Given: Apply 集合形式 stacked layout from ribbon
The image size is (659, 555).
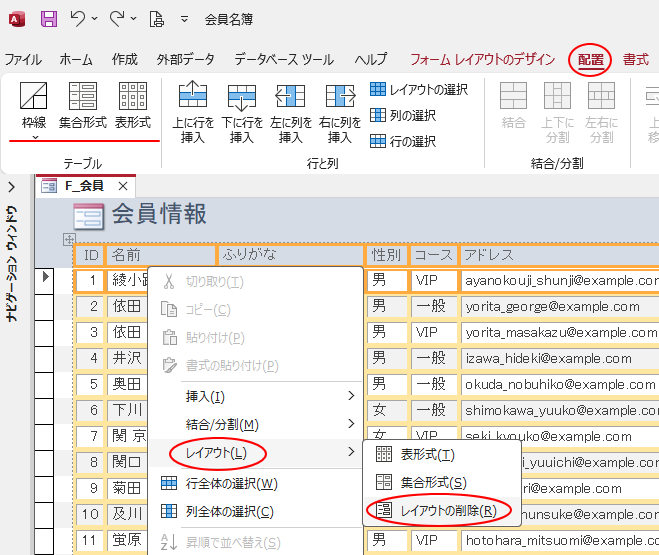Looking at the screenshot, I should 83,105.
